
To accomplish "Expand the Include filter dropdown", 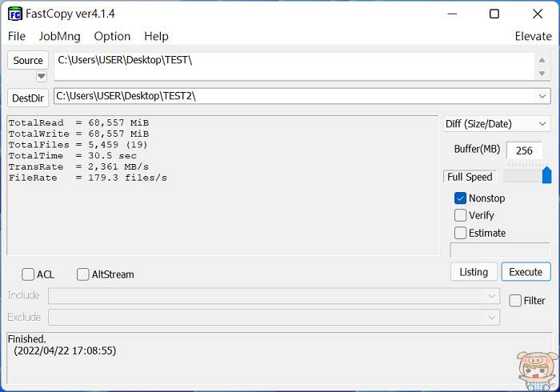I will [491, 296].
